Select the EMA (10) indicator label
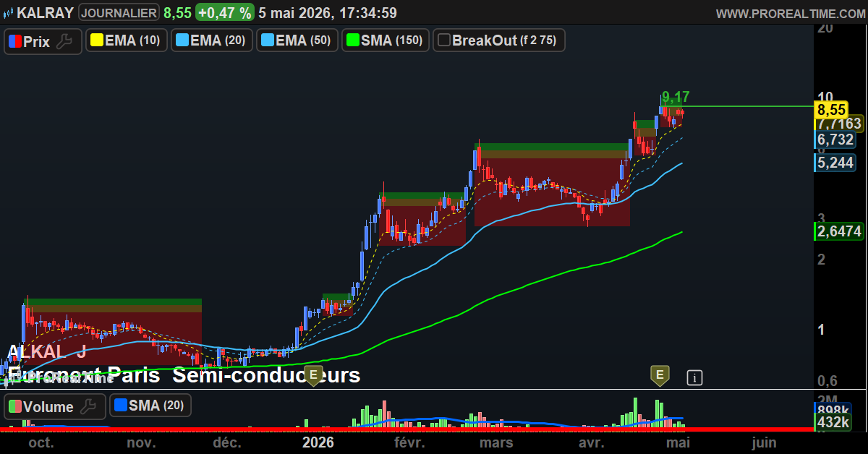The image size is (868, 454). pyautogui.click(x=127, y=40)
